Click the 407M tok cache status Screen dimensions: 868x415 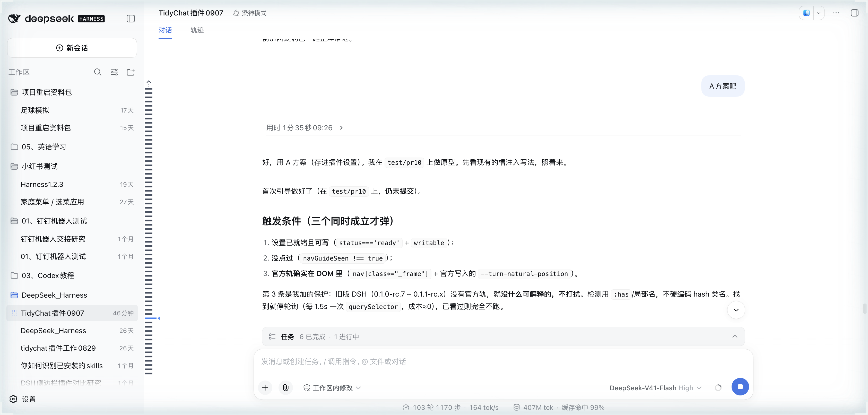[559, 408]
